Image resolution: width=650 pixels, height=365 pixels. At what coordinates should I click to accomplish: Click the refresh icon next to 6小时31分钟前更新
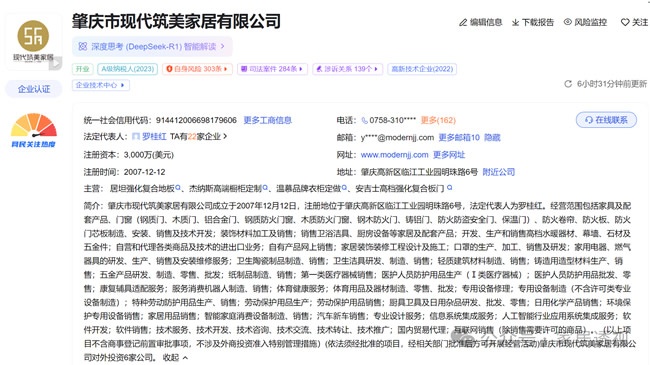[x=568, y=84]
